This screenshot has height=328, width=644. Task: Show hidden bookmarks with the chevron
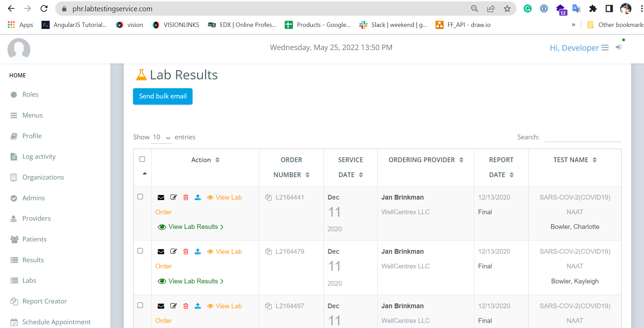[574, 25]
